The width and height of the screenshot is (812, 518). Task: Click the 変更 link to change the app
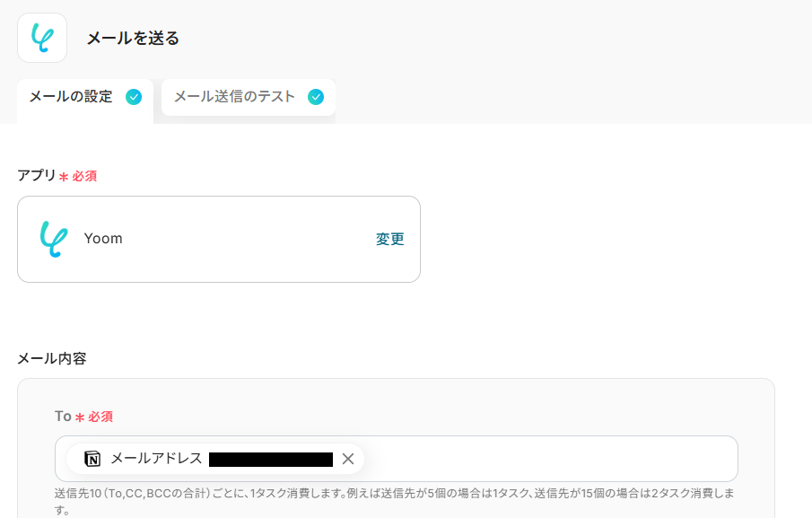(x=390, y=239)
